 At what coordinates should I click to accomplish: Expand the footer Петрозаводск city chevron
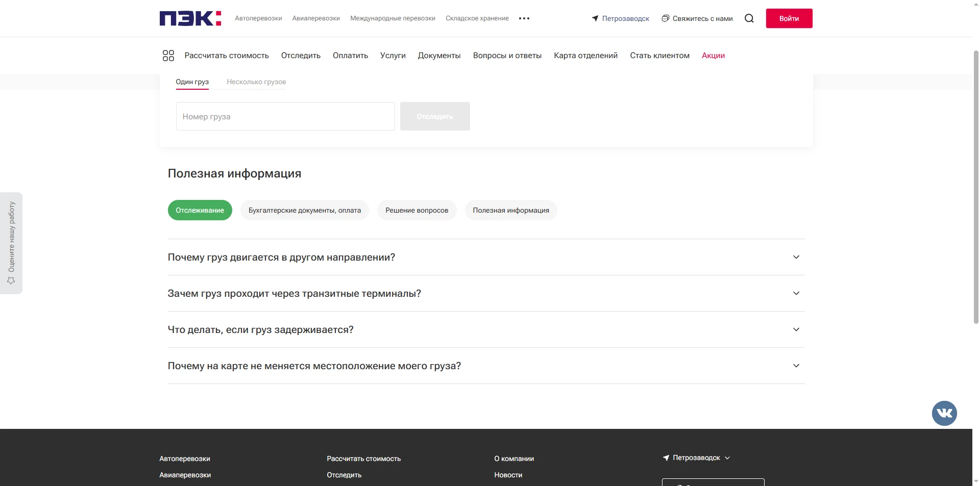click(x=727, y=458)
